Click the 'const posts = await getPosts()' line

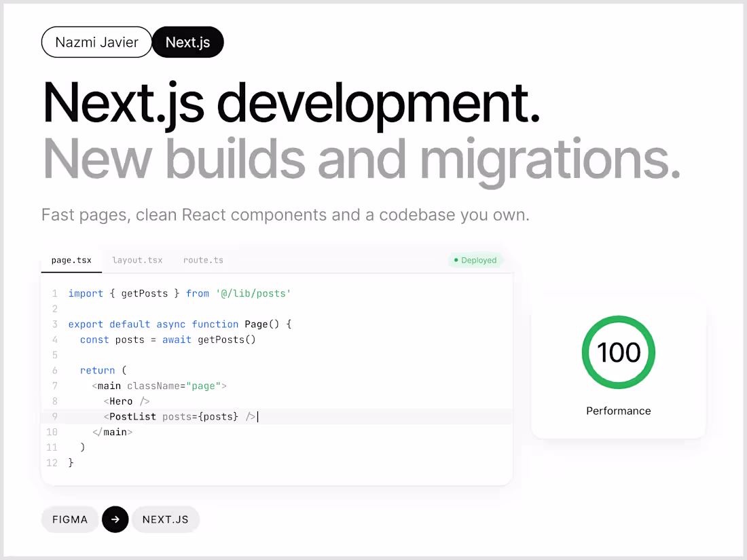point(168,339)
